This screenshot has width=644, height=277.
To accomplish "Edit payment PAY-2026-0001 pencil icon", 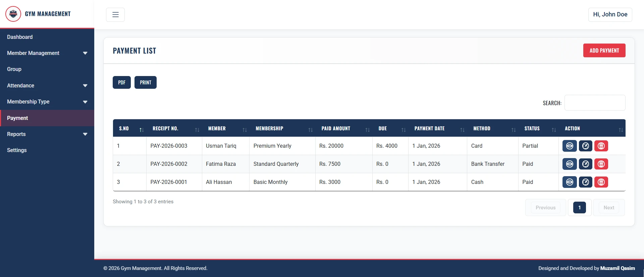I will click(x=586, y=182).
